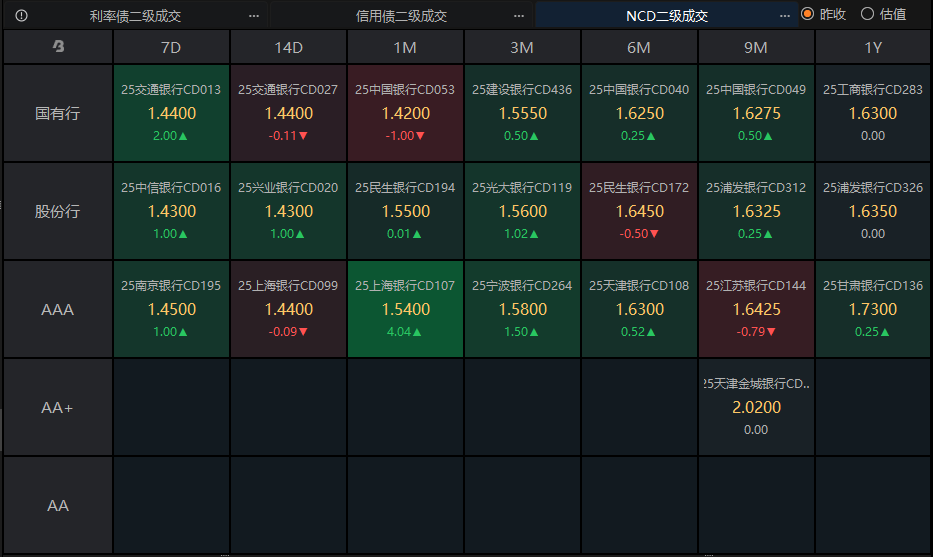Open the 25交通银行CD013 cell
The height and width of the screenshot is (557, 933).
(x=171, y=113)
